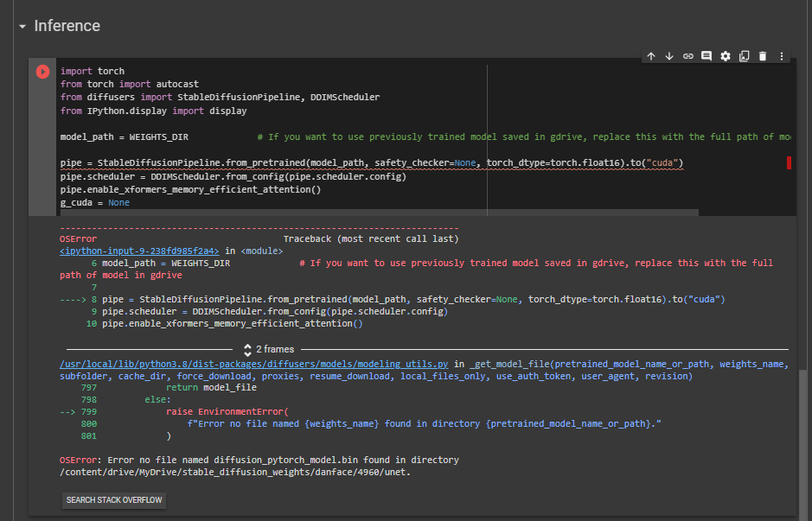Open more cell actions menu
The image size is (812, 521).
[782, 56]
